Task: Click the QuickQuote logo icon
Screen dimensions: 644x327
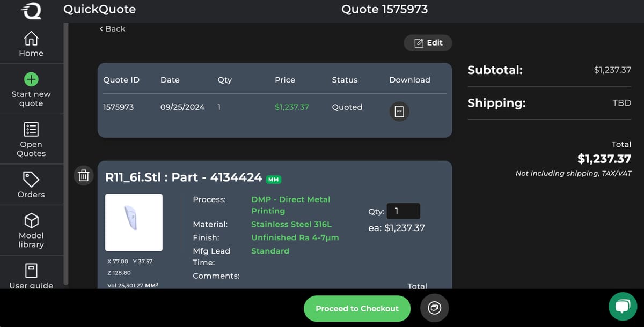Action: (x=32, y=11)
